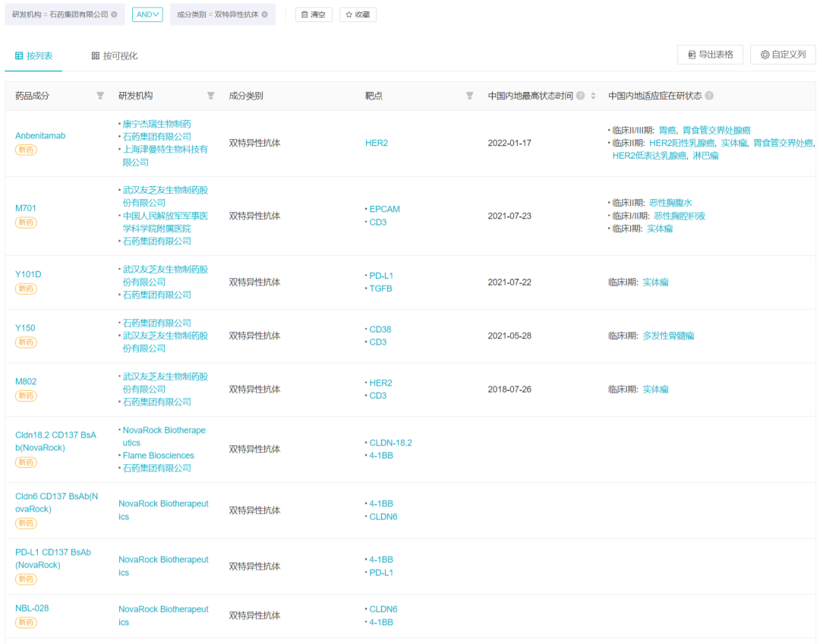Click CLDN-18.2 target link
Image resolution: width=820 pixels, height=644 pixels.
coord(391,443)
